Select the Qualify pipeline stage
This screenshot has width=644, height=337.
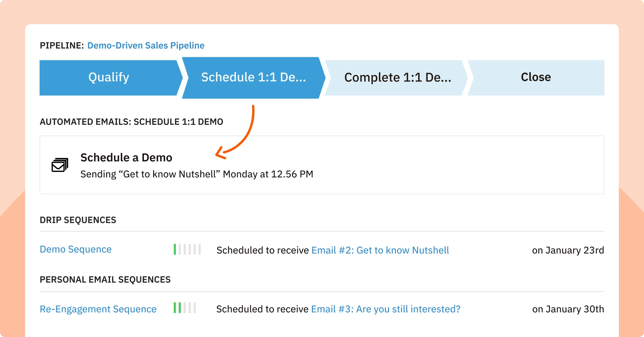pos(108,77)
